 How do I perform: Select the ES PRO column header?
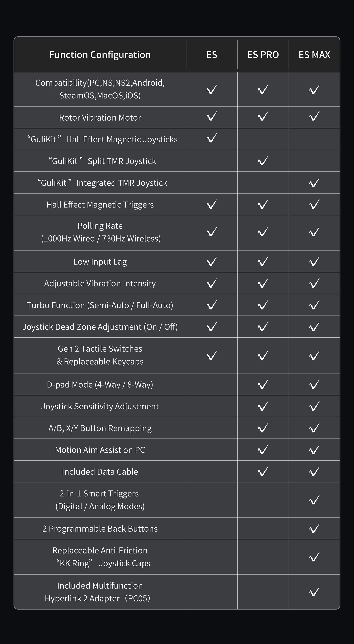[x=263, y=55]
